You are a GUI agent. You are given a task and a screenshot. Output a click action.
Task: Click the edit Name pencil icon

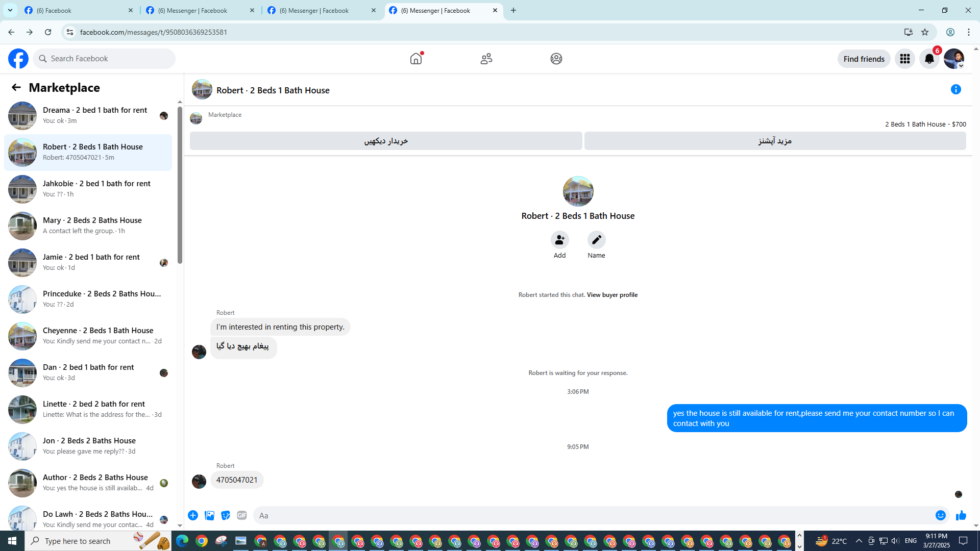596,240
